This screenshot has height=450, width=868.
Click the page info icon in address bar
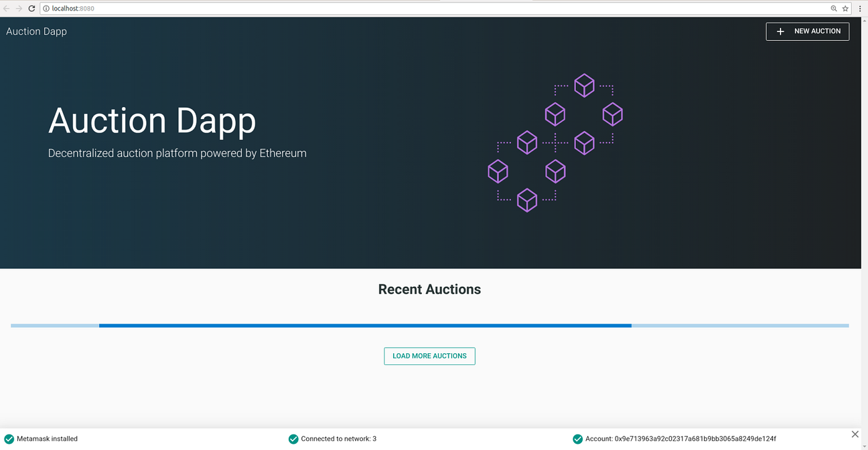pyautogui.click(x=46, y=8)
